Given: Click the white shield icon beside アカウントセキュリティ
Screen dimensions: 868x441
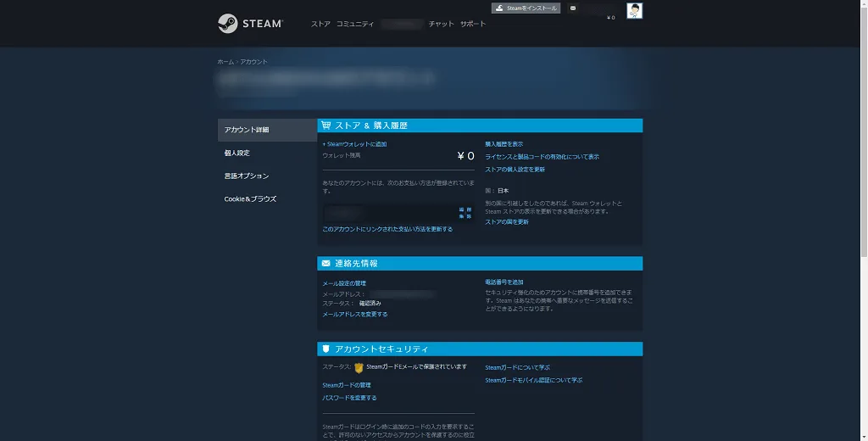Looking at the screenshot, I should click(x=326, y=349).
